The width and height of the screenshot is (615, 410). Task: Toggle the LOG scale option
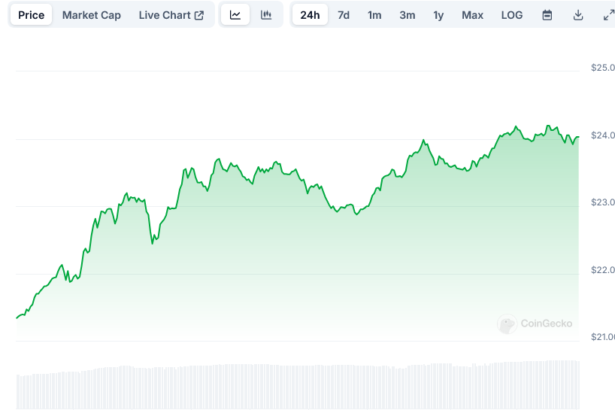coord(511,15)
